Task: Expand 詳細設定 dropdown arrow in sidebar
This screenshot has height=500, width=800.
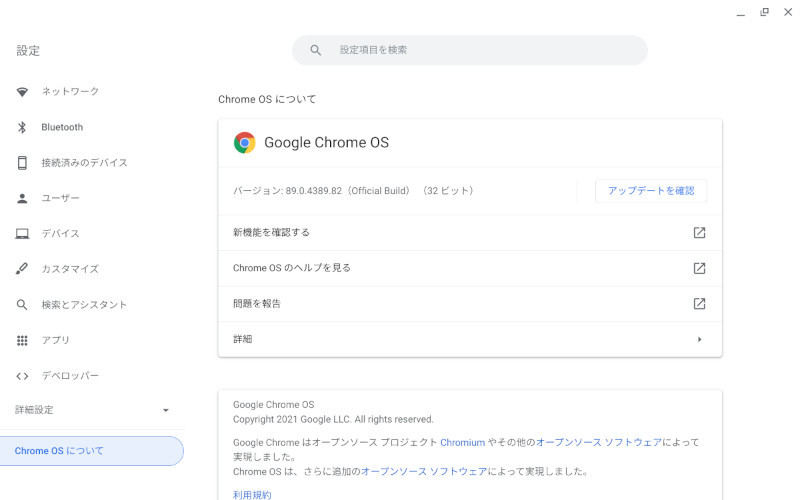Action: [165, 410]
